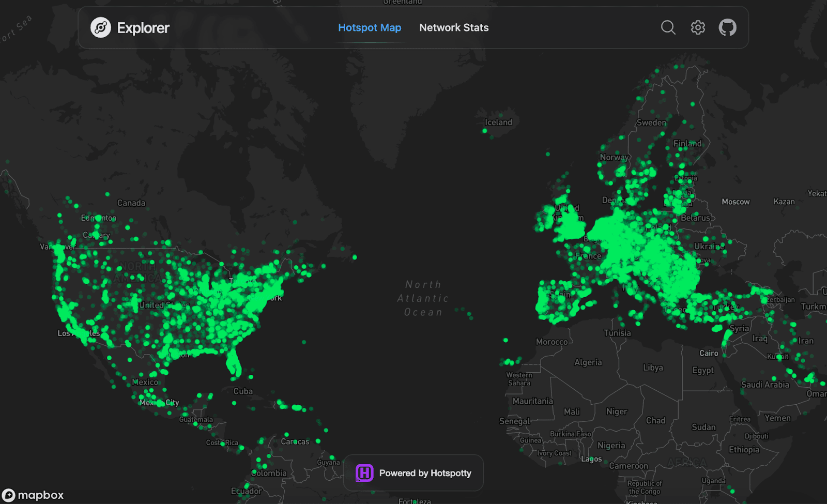Visit the GitHub repository icon

[728, 27]
